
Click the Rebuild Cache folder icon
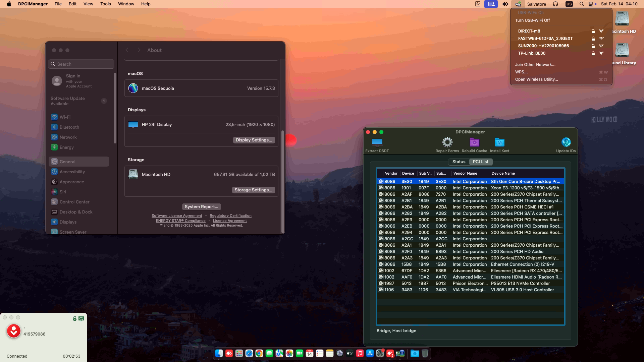click(x=474, y=142)
